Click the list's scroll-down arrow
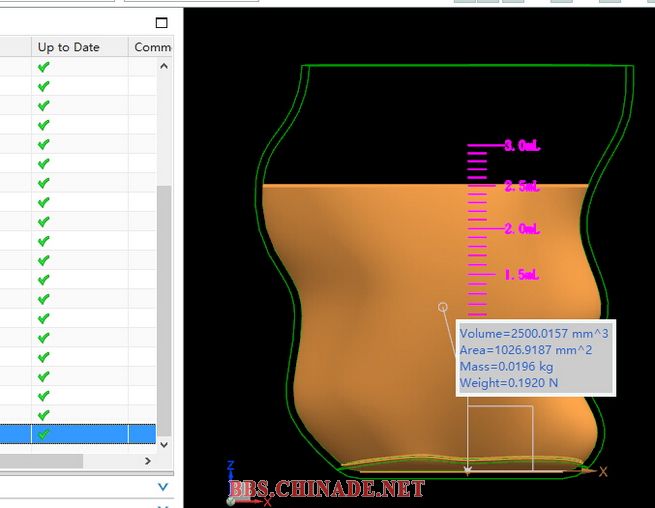655x508 pixels. coord(164,445)
